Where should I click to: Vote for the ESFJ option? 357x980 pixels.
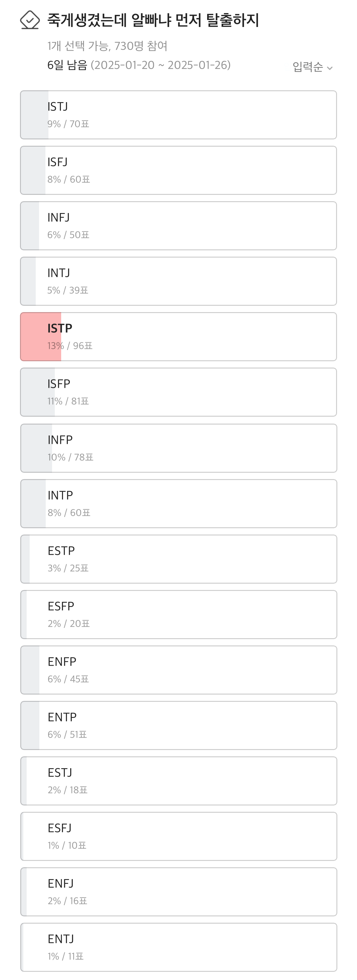pos(178,837)
